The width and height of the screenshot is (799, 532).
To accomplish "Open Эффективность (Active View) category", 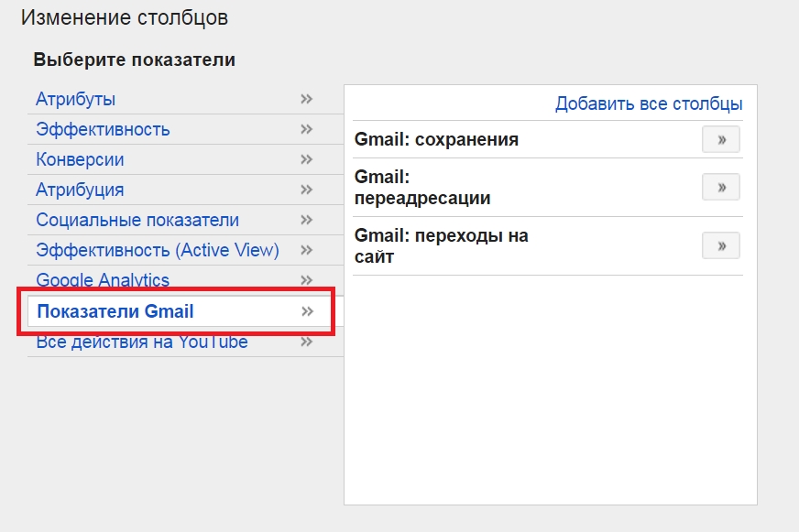I will [x=158, y=250].
